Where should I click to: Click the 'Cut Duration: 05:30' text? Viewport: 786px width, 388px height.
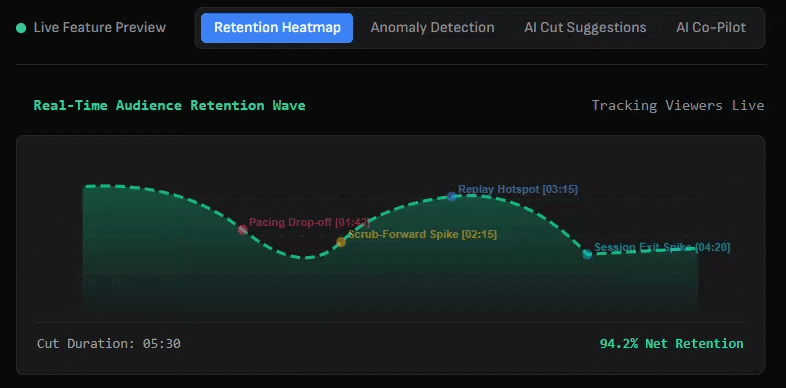point(109,344)
